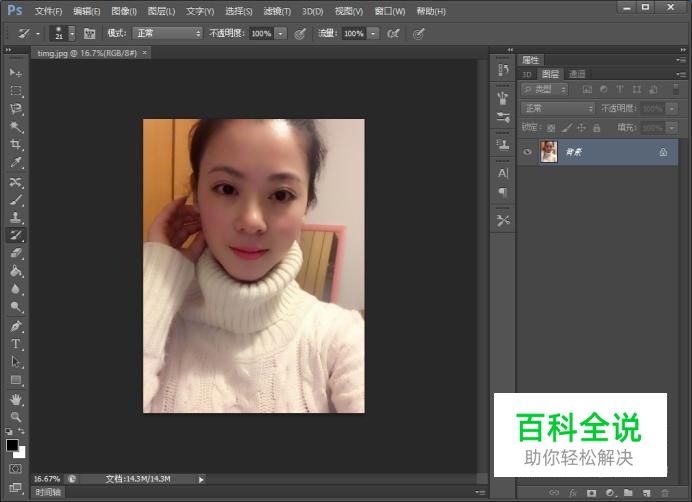
Task: Expand the layer blend mode dropdown
Action: 558,108
